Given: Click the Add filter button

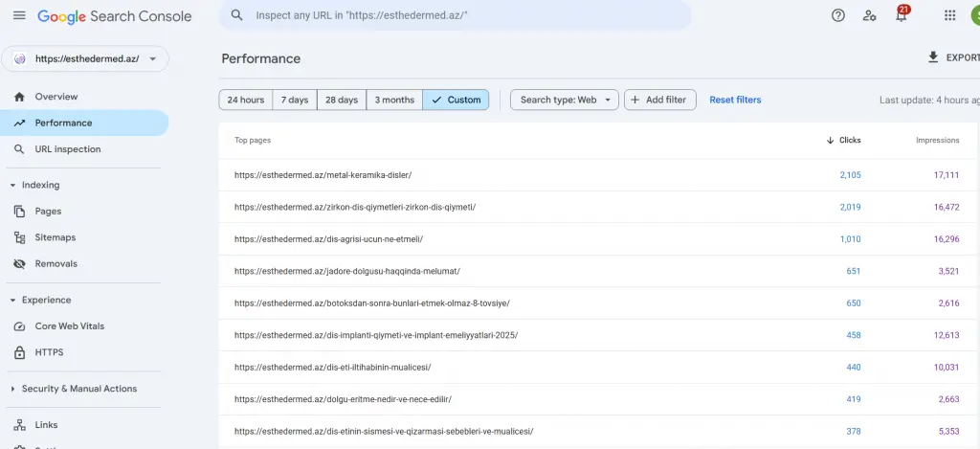Looking at the screenshot, I should pyautogui.click(x=660, y=100).
